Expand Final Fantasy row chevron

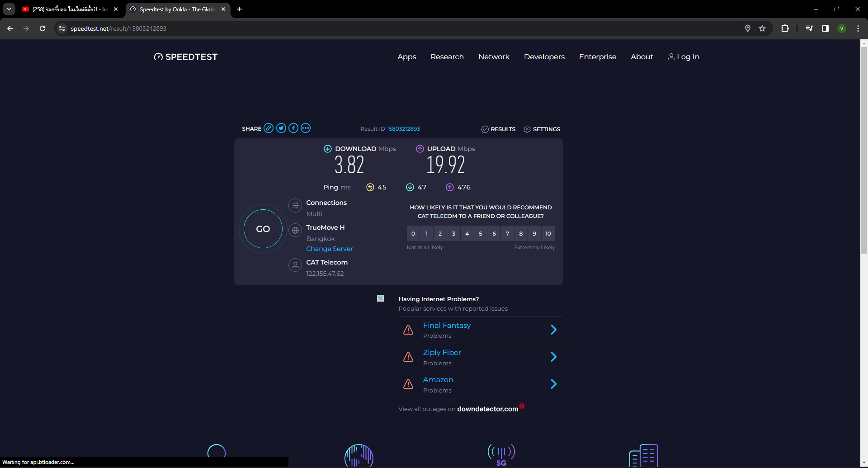(x=553, y=330)
